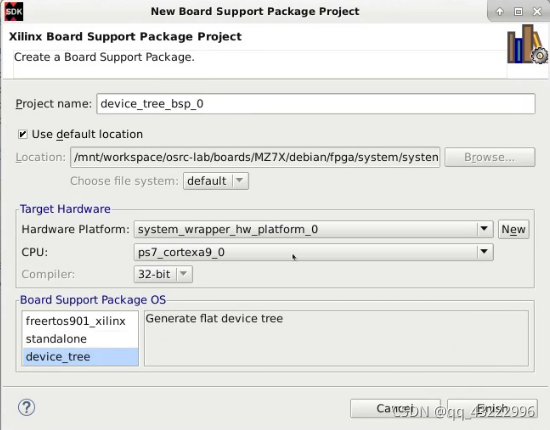Select standalone in the OS list
The image size is (550, 430).
80,339
